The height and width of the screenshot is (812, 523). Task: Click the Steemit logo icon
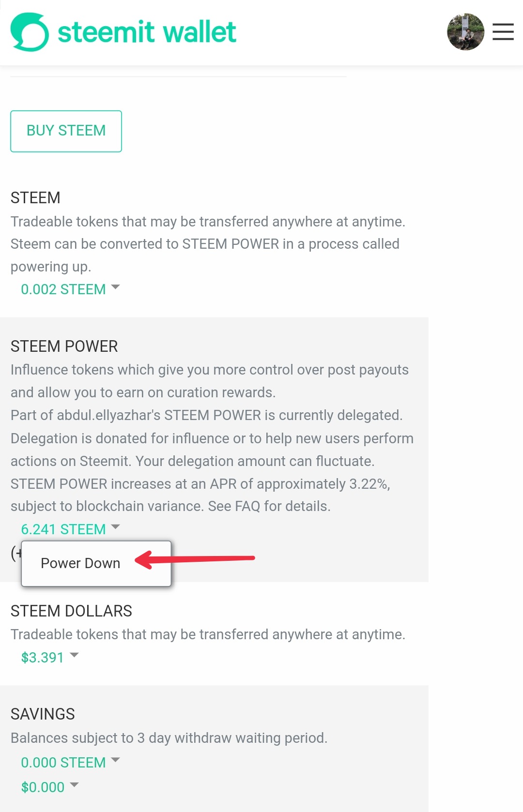(30, 32)
